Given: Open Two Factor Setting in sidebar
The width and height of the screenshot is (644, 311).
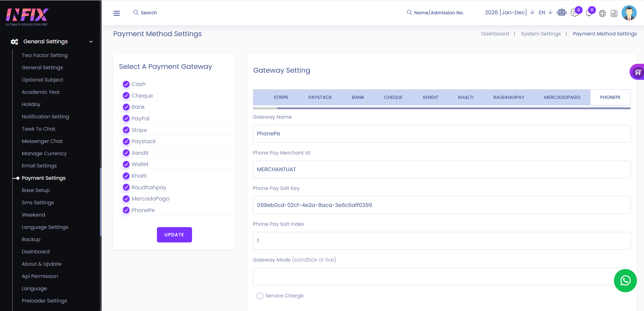Looking at the screenshot, I should 45,55.
